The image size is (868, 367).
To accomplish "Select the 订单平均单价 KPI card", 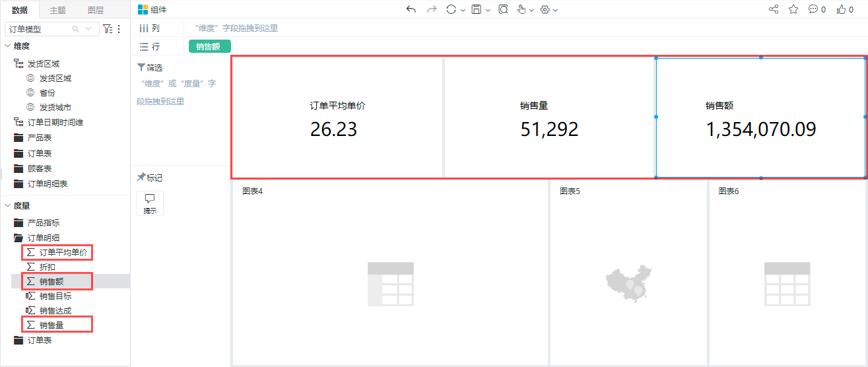I will [337, 117].
